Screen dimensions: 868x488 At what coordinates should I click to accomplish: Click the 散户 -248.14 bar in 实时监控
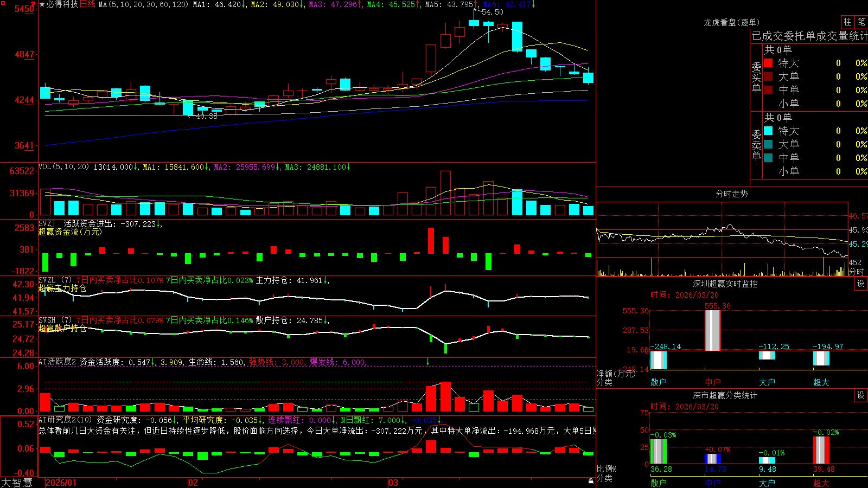pos(659,360)
